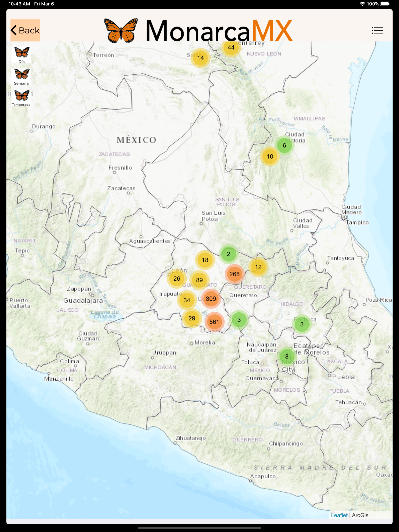Select the Temporada butterfly filter
Viewport: 399px width, 532px height.
pyautogui.click(x=21, y=98)
